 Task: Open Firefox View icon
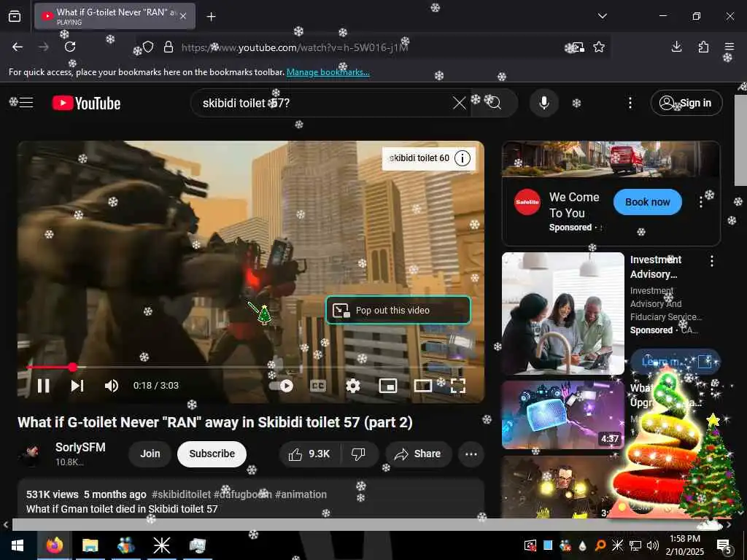click(x=15, y=16)
